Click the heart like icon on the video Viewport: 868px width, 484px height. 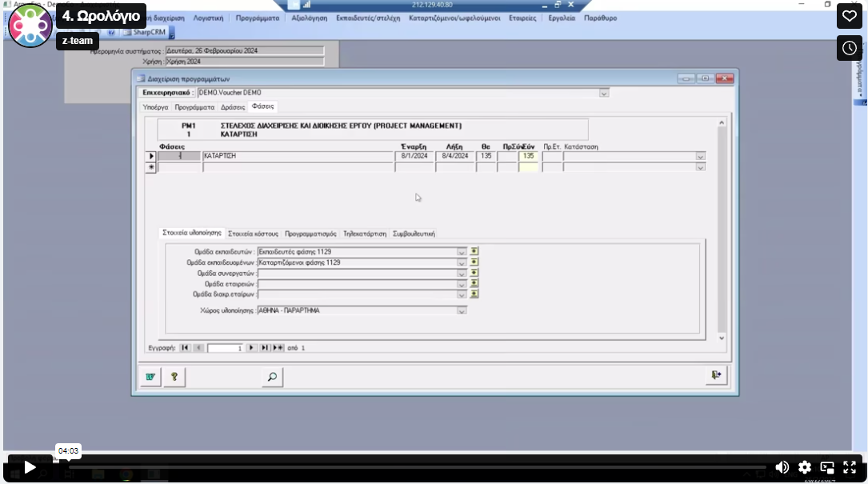849,16
